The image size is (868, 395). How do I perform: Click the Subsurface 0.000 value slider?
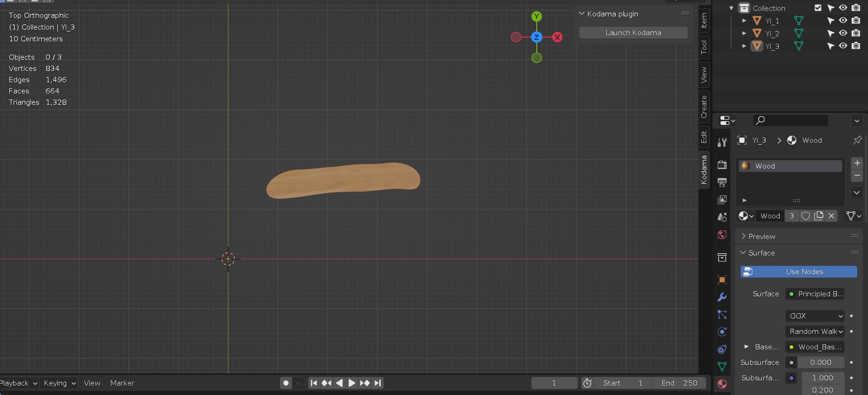pos(821,362)
